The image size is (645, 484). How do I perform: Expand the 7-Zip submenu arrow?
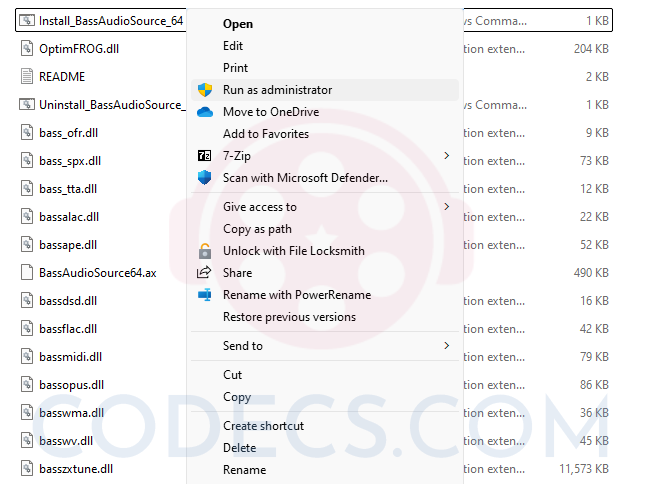click(x=447, y=155)
